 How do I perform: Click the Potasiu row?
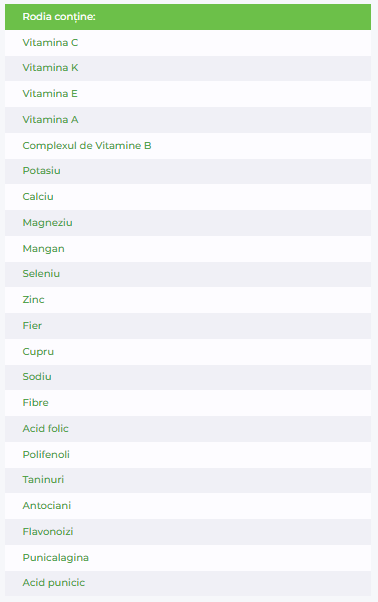coord(188,171)
